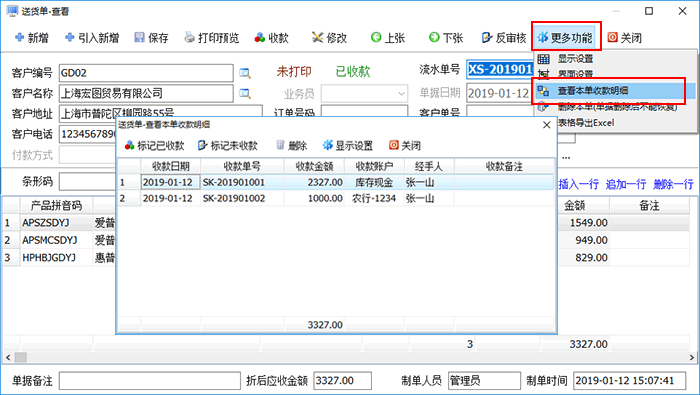Screen dimensions: 700x395
Task: Click 修改 to edit the order
Action: click(x=329, y=38)
